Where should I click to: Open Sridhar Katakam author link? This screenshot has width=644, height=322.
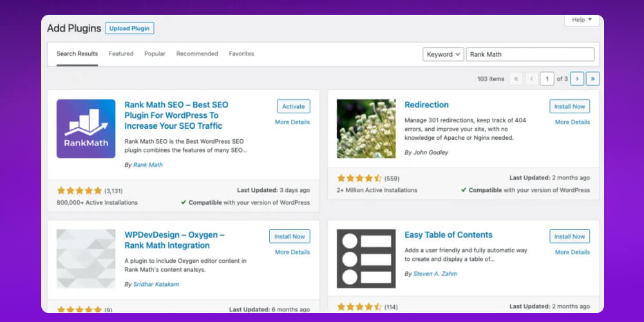pos(156,284)
